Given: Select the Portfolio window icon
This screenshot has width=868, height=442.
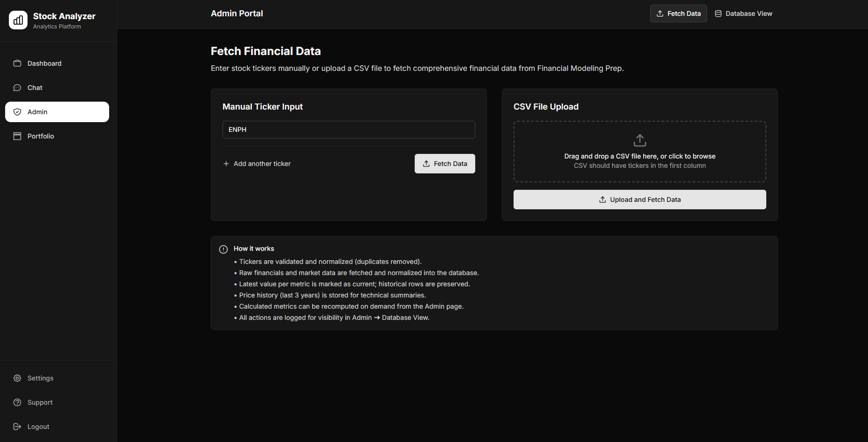Looking at the screenshot, I should coord(17,136).
